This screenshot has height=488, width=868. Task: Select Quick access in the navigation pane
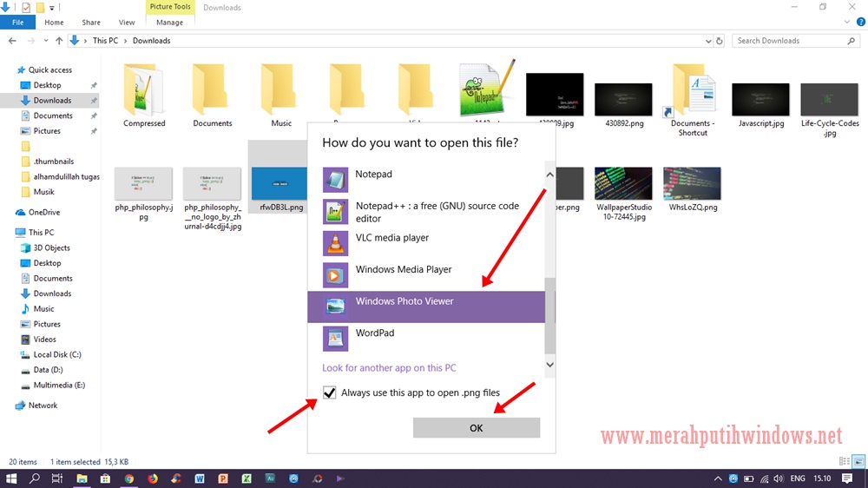click(x=49, y=69)
